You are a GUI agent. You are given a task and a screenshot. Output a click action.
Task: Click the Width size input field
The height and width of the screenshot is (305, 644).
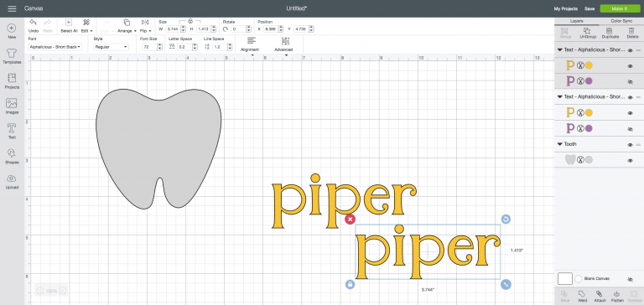click(x=173, y=29)
